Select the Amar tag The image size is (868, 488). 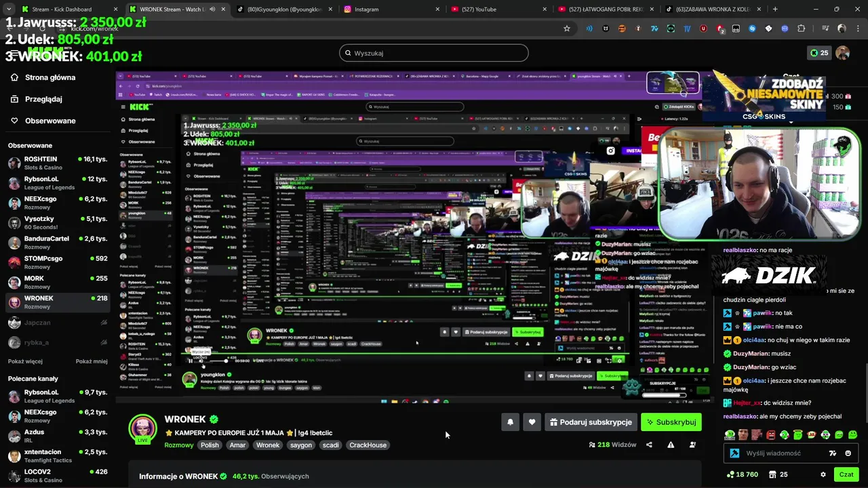[237, 445]
